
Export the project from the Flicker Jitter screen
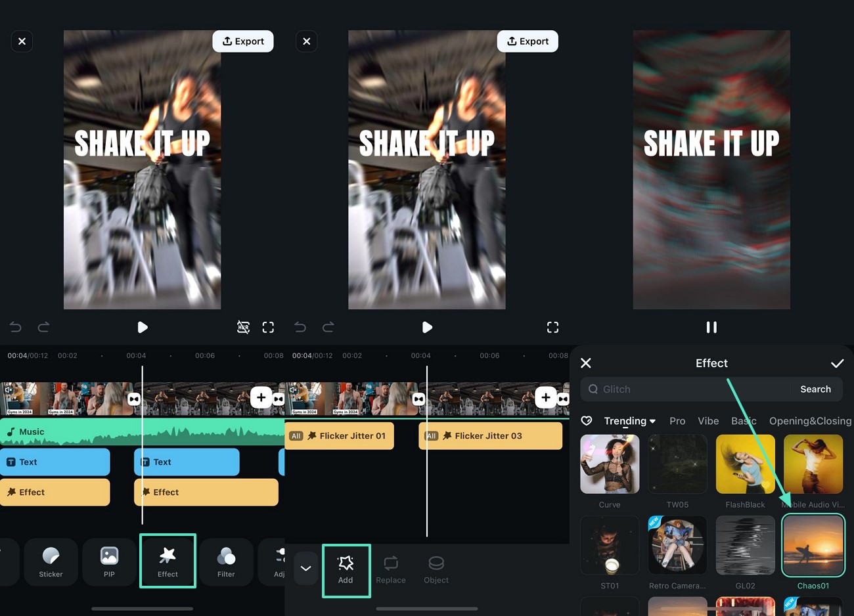pos(528,41)
